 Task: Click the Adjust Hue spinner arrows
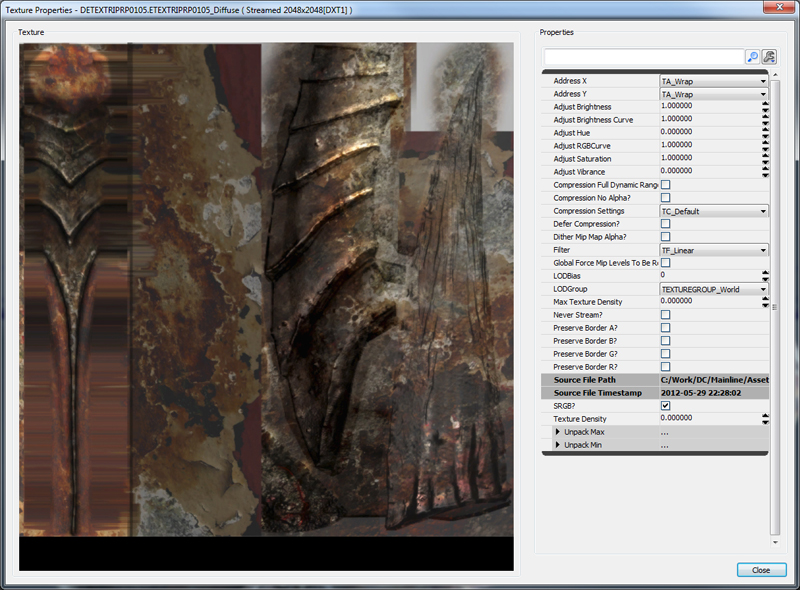click(x=765, y=133)
